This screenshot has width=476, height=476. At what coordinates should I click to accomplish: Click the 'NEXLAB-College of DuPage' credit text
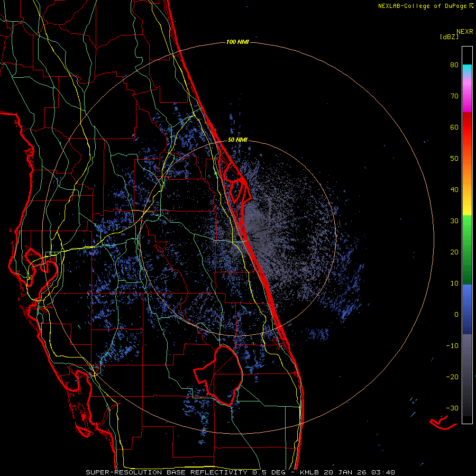(422, 6)
